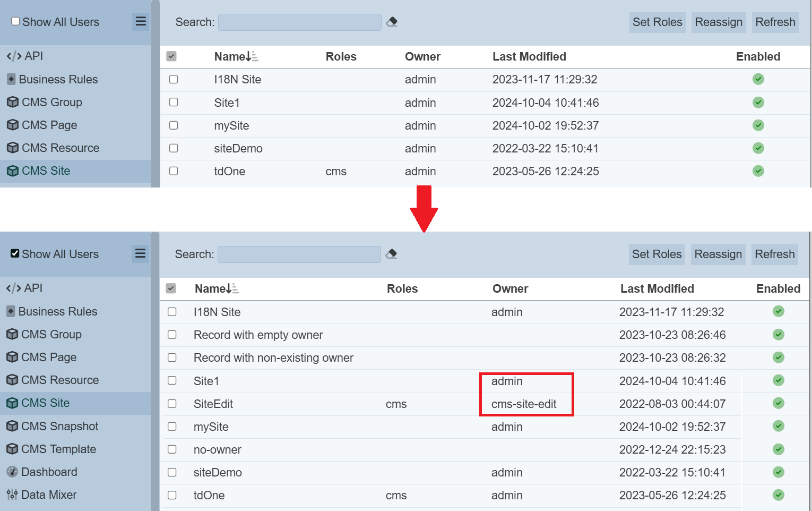Click the Enabled check icon for no-owner
Viewport: 812px width, 511px height.
point(778,449)
